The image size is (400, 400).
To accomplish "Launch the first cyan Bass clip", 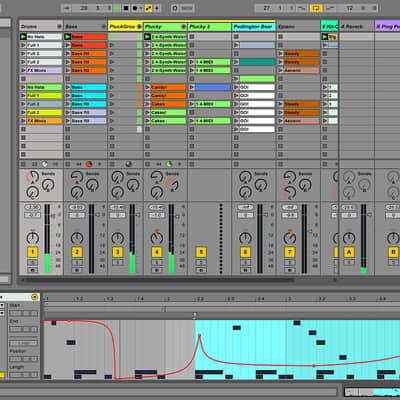I will coord(68,87).
